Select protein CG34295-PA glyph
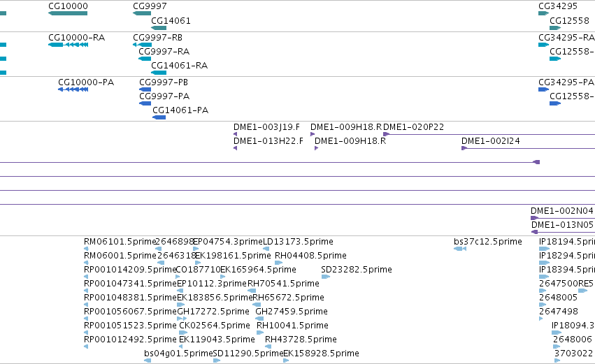The image size is (595, 364). click(543, 89)
